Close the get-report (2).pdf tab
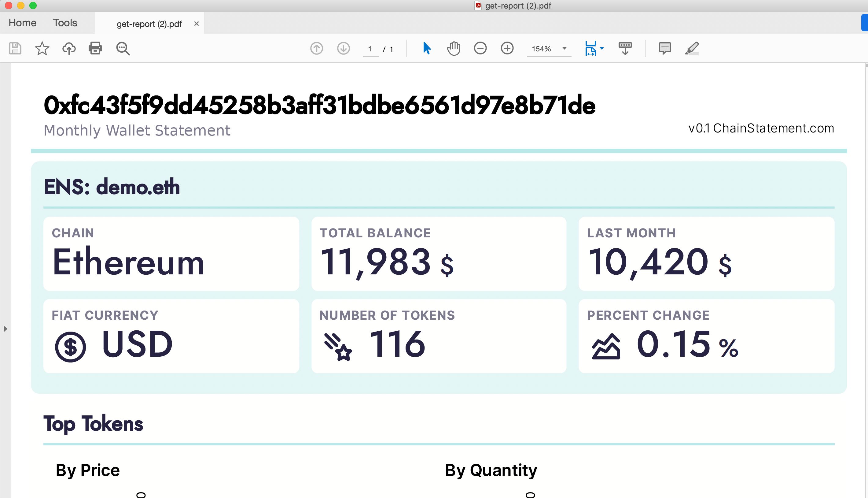The image size is (868, 498). point(197,24)
